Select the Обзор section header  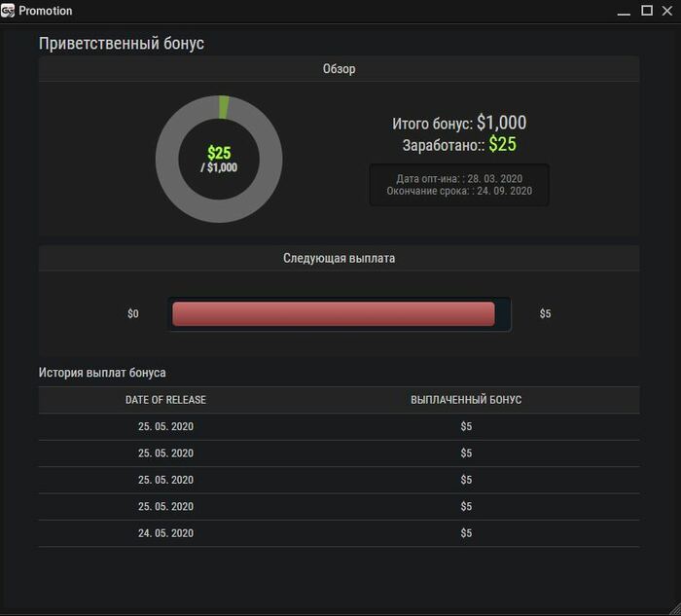(339, 69)
